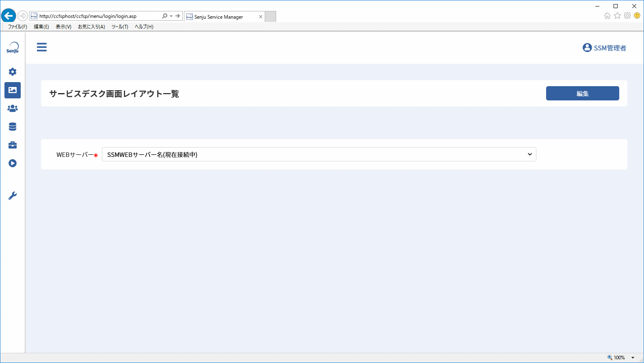
Task: Open the wrench tools sidebar icon
Action: coord(13,196)
